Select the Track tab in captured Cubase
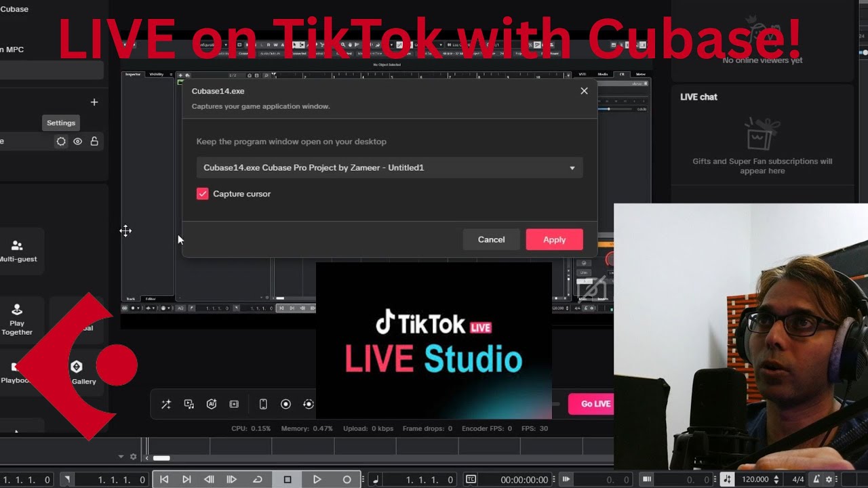868x488 pixels. point(131,298)
